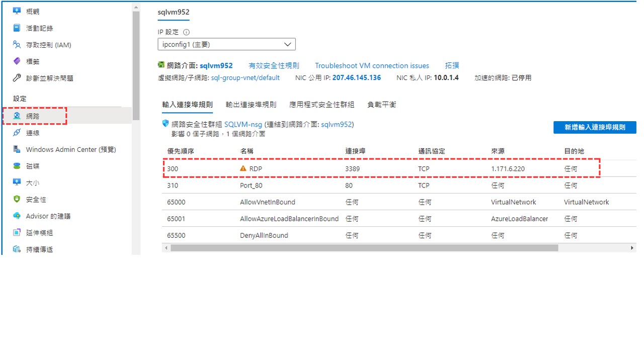
Task: Open the 負載平衡 tab
Action: (x=382, y=105)
